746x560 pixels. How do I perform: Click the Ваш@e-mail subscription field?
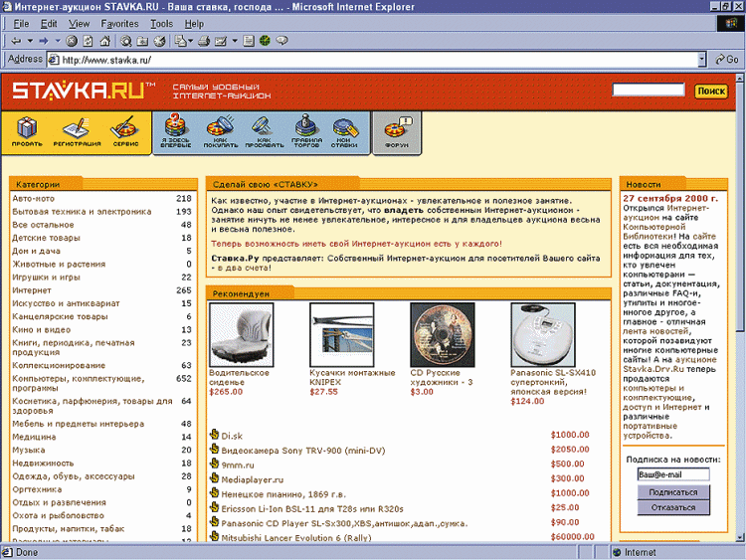click(x=673, y=474)
